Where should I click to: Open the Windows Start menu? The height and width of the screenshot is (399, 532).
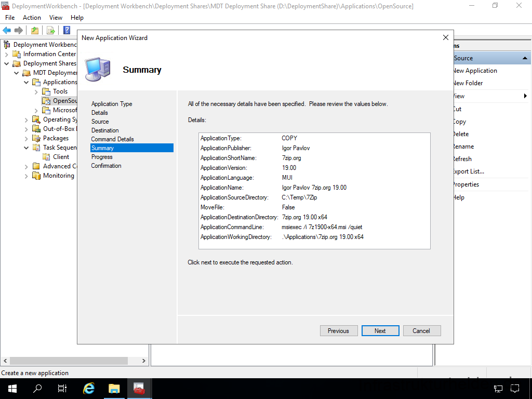coord(12,389)
